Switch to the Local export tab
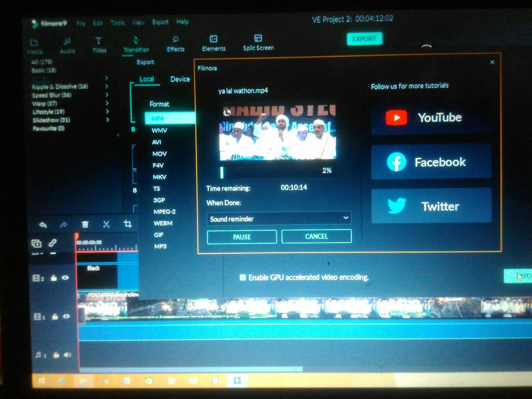The width and height of the screenshot is (532, 399). pos(147,79)
